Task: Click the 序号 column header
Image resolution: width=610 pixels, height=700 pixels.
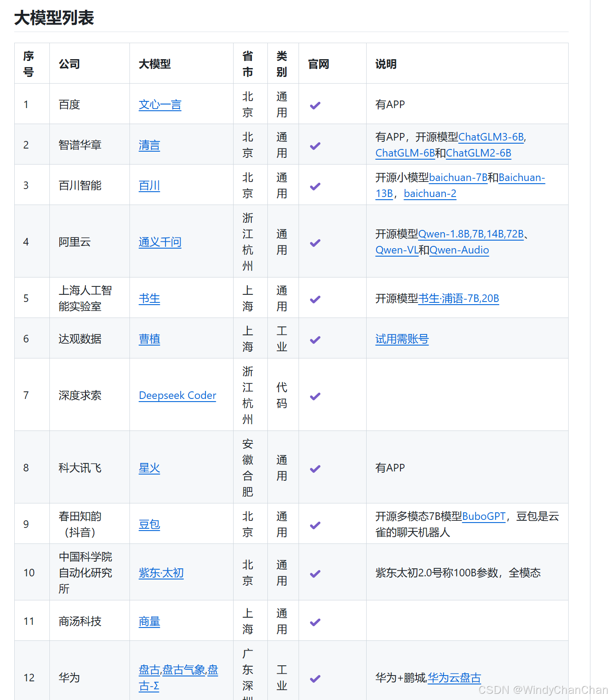Action: [28, 64]
